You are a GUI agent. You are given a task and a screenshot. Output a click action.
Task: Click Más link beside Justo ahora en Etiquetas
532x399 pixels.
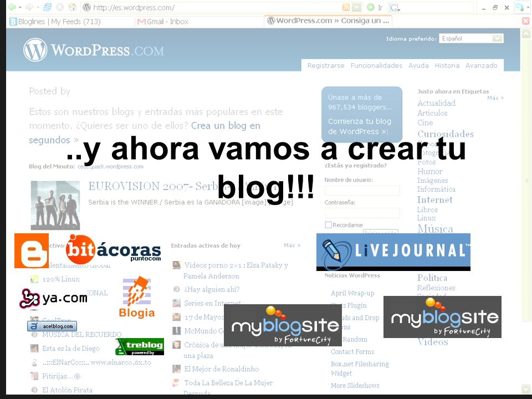pyautogui.click(x=495, y=98)
